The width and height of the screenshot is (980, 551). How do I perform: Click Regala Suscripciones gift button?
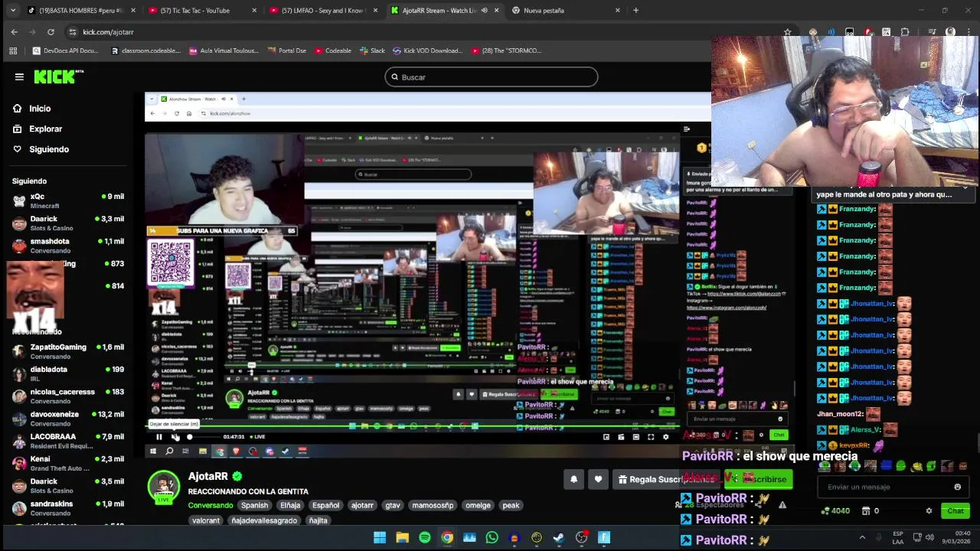(665, 479)
